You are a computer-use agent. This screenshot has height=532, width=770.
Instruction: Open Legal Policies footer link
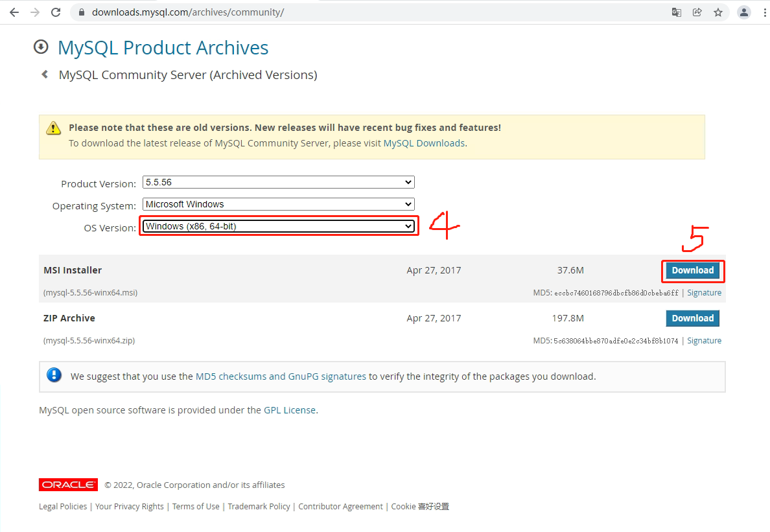pos(63,506)
